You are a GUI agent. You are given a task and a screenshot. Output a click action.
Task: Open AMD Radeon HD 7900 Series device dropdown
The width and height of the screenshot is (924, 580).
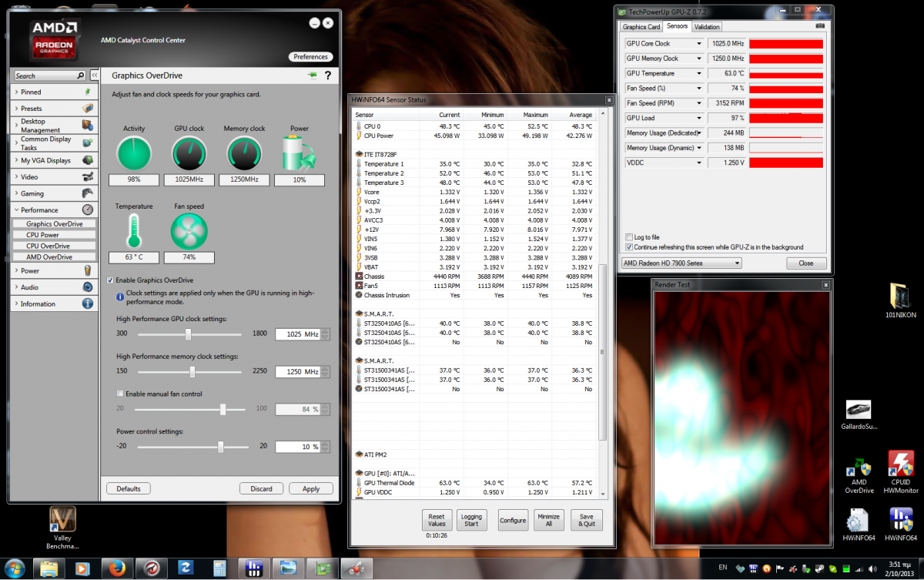click(681, 263)
